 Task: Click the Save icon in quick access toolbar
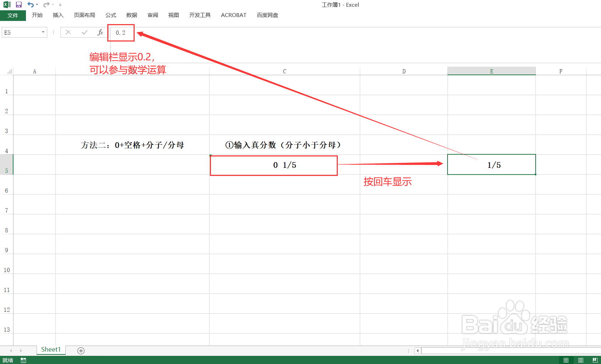point(19,5)
